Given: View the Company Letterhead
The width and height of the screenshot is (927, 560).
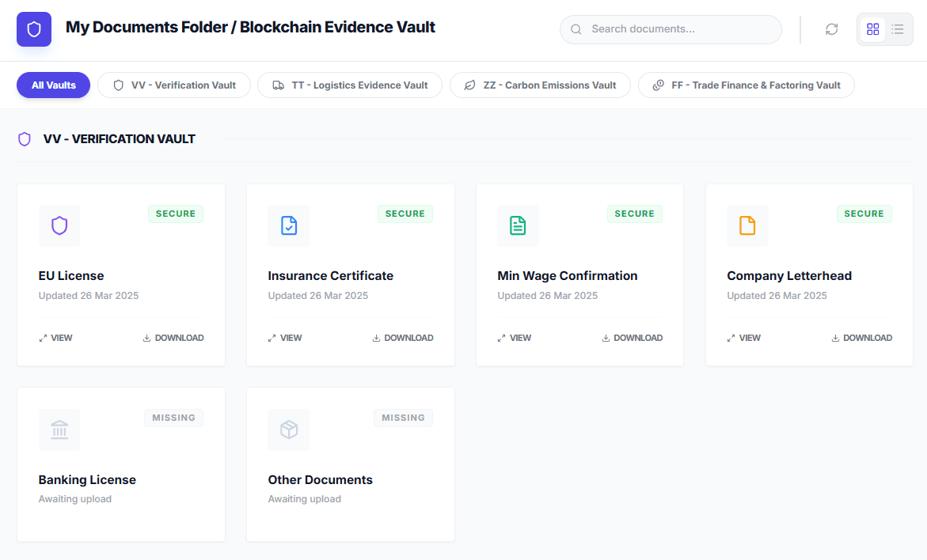Looking at the screenshot, I should pyautogui.click(x=743, y=338).
